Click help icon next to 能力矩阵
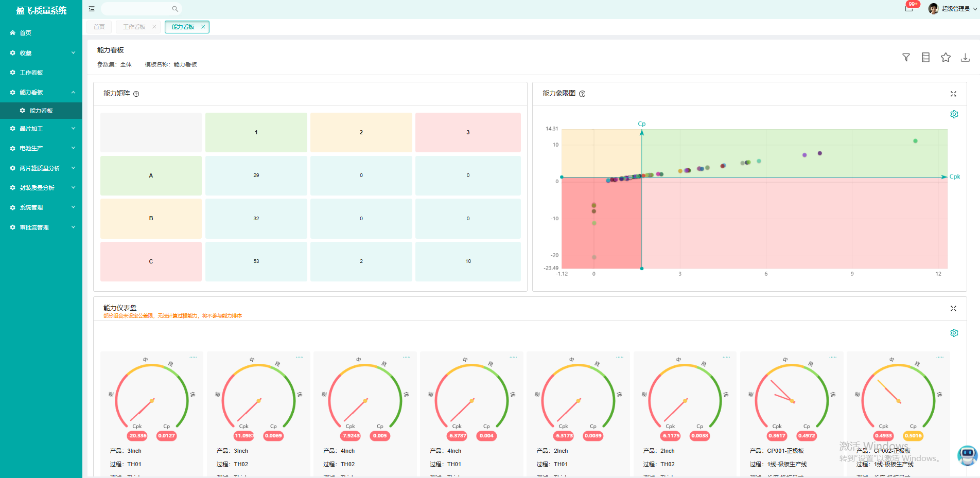980x478 pixels. coord(136,94)
